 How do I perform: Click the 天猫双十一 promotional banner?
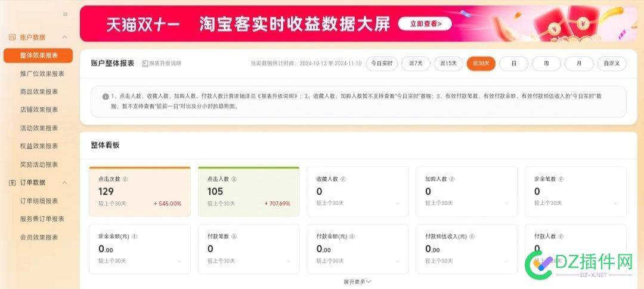click(x=358, y=23)
